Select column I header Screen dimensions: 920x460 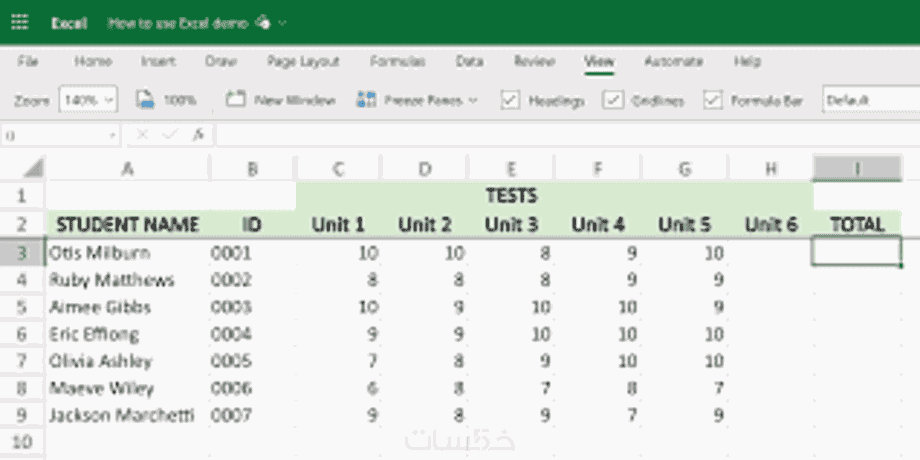pos(857,169)
